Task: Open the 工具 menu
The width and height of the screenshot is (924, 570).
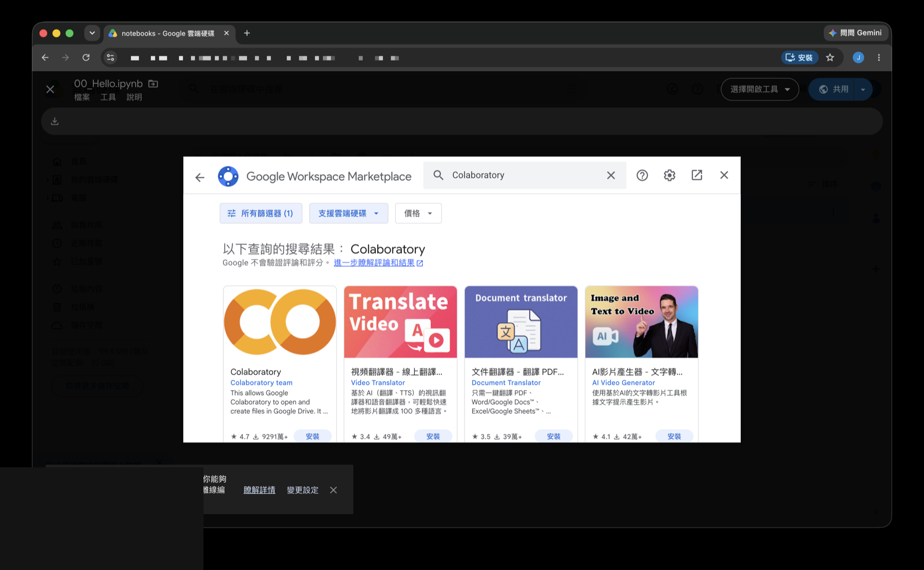Action: [108, 97]
